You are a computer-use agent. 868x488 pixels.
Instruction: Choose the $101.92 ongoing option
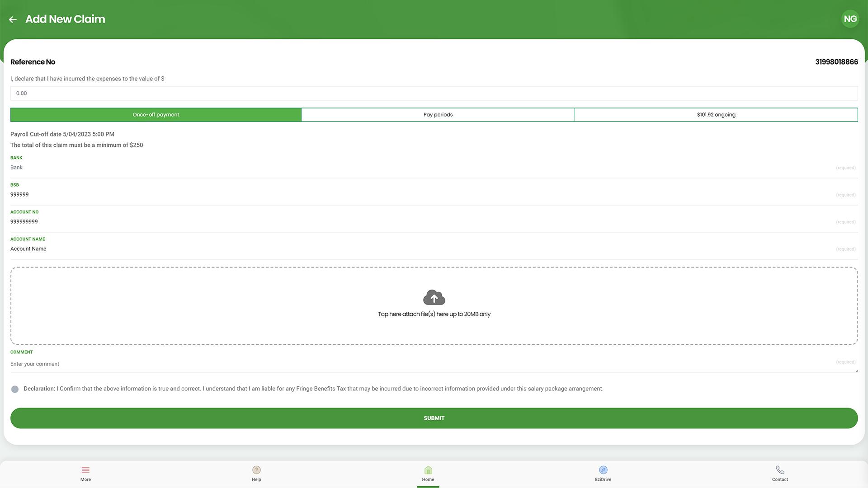[716, 115]
